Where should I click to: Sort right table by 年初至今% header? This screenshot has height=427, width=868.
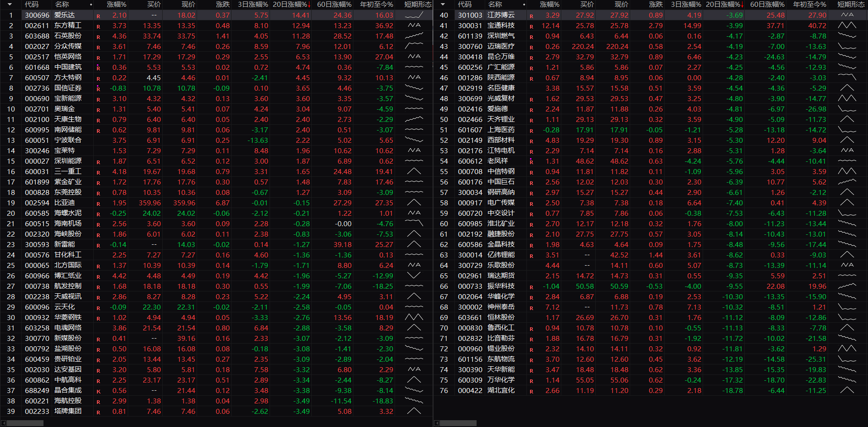coord(810,5)
